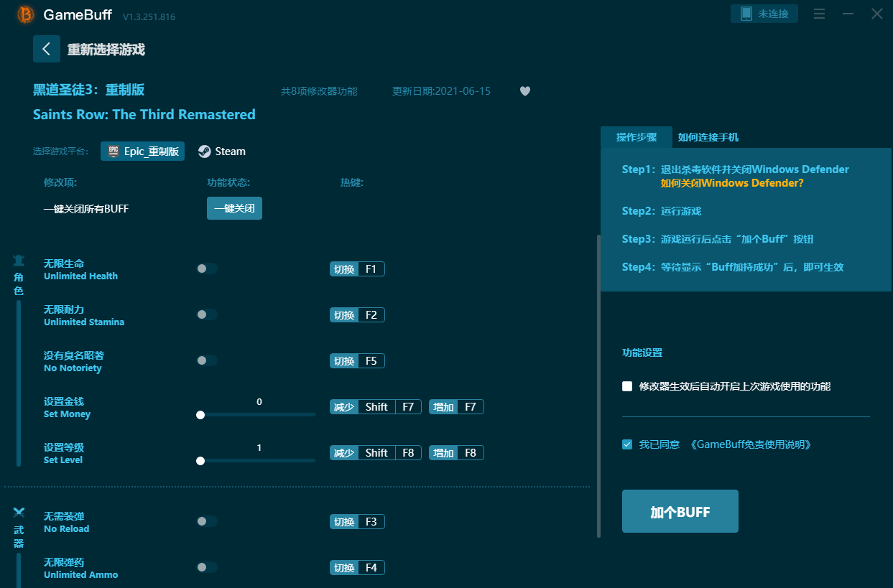The height and width of the screenshot is (588, 893).
Task: Click the F1 hotkey field for Unlimited Health
Action: pos(371,269)
